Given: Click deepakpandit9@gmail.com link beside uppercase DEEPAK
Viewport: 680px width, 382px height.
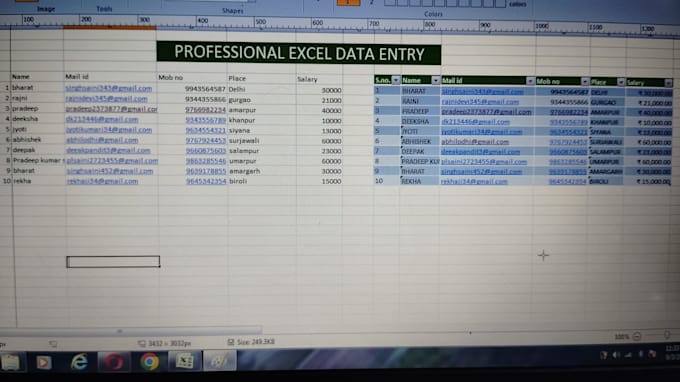Looking at the screenshot, I should click(481, 151).
